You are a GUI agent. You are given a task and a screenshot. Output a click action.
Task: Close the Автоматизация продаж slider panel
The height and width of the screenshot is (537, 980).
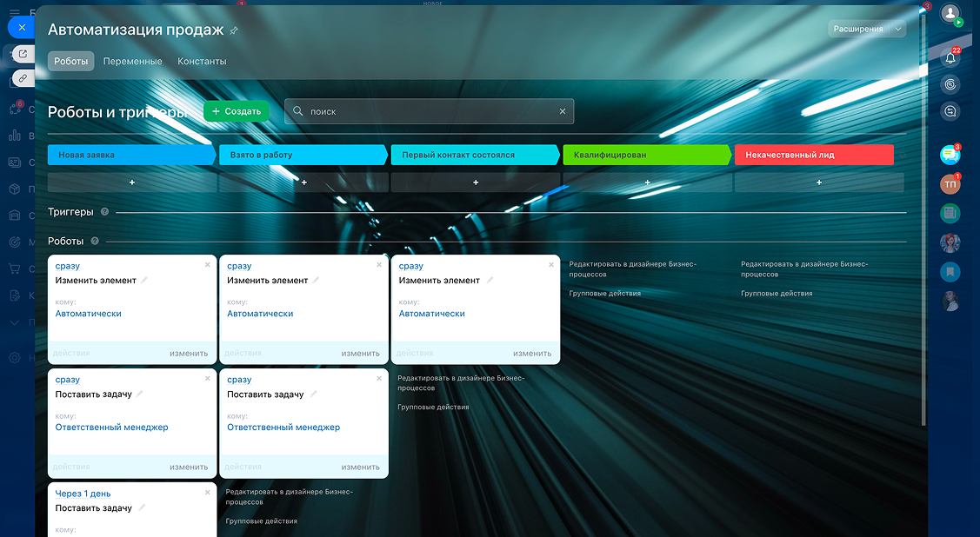coord(22,28)
